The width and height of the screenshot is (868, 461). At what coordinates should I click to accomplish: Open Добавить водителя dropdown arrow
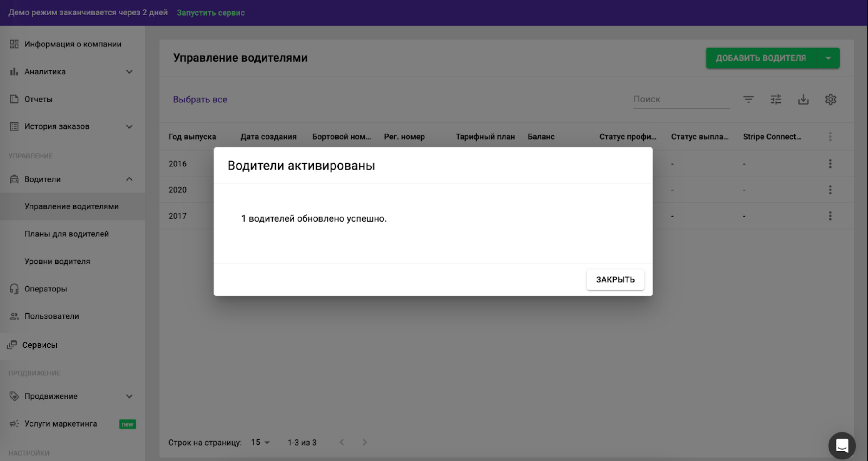(x=828, y=58)
